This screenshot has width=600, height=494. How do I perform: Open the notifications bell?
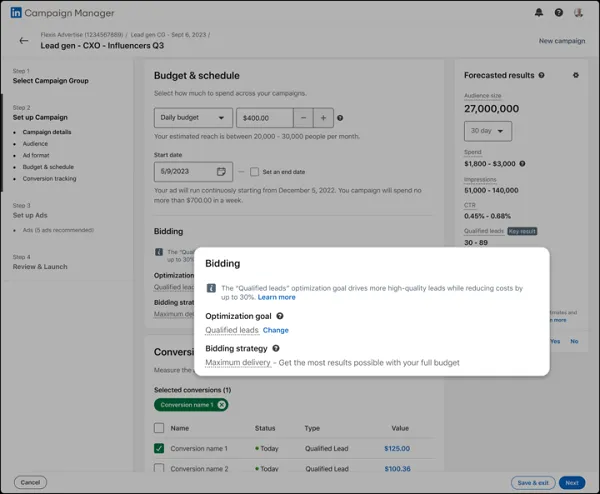point(539,13)
